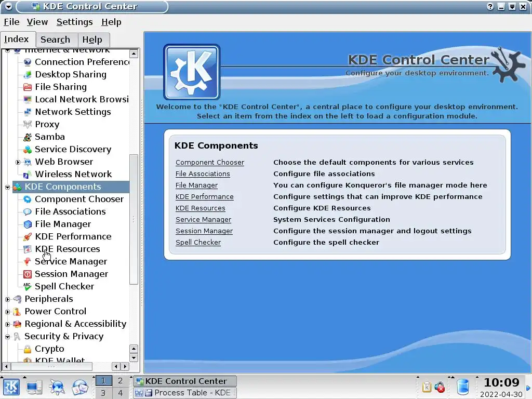
Task: Click the Service Discovery icon
Action: (28, 149)
